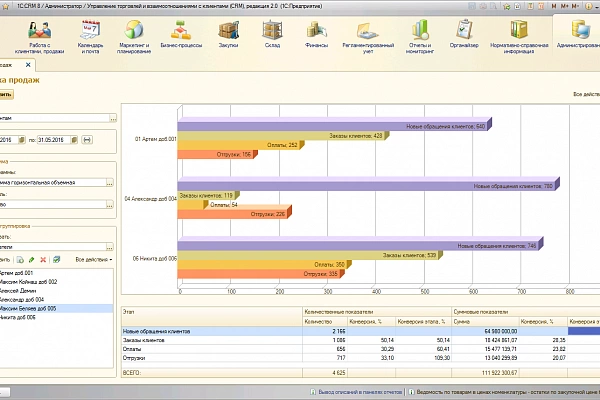Open the Organizer (Органайзер) section
The height and width of the screenshot is (400, 600).
click(x=463, y=32)
